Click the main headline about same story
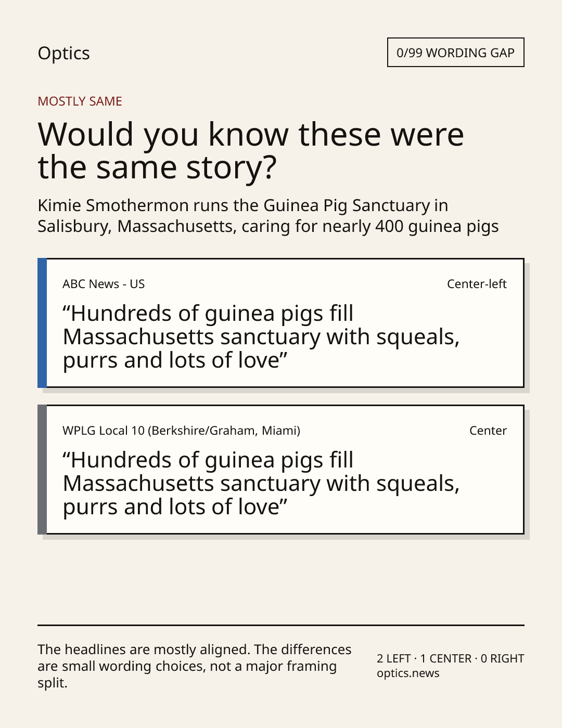 click(251, 150)
